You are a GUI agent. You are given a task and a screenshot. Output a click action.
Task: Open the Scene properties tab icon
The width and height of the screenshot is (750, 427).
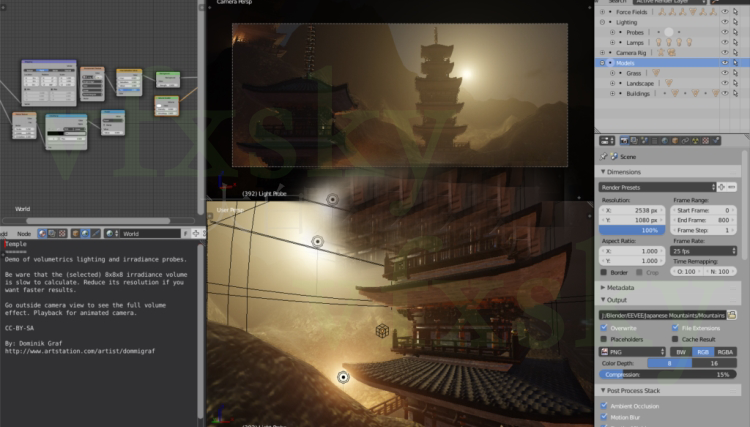pyautogui.click(x=644, y=141)
